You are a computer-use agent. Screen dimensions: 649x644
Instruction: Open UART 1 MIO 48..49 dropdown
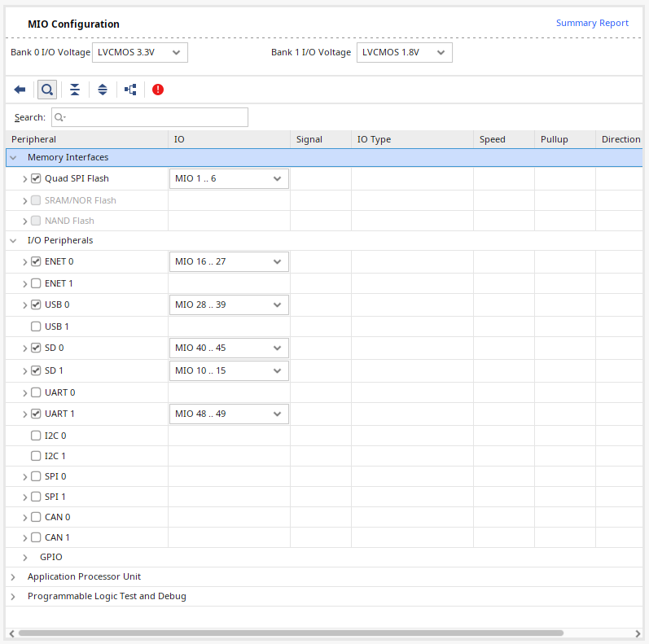coord(229,414)
